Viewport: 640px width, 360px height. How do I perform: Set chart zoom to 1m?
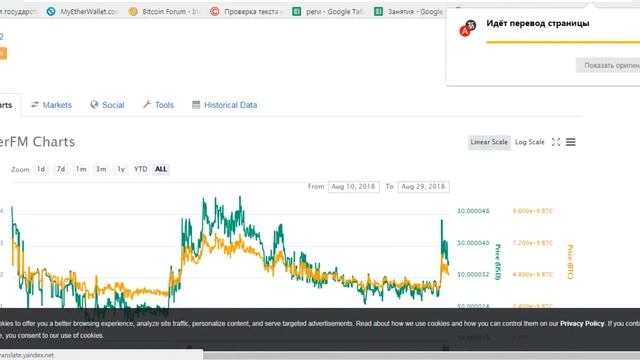coord(81,169)
